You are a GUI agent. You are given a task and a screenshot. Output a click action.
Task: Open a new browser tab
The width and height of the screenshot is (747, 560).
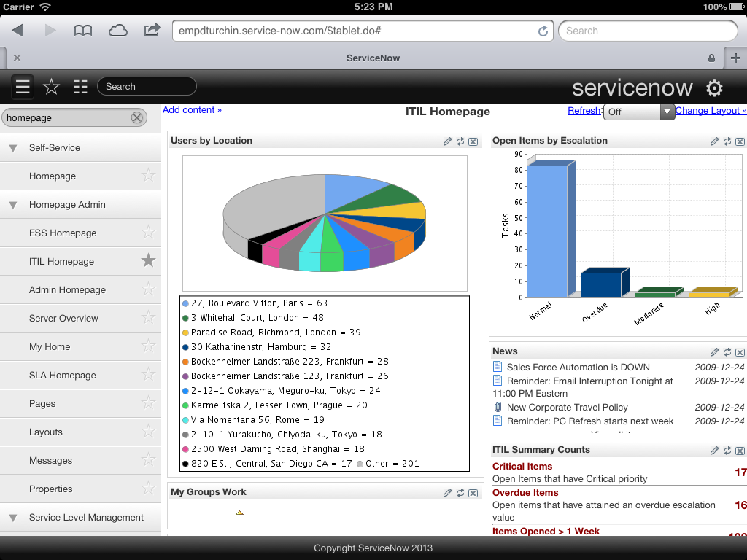click(x=735, y=58)
